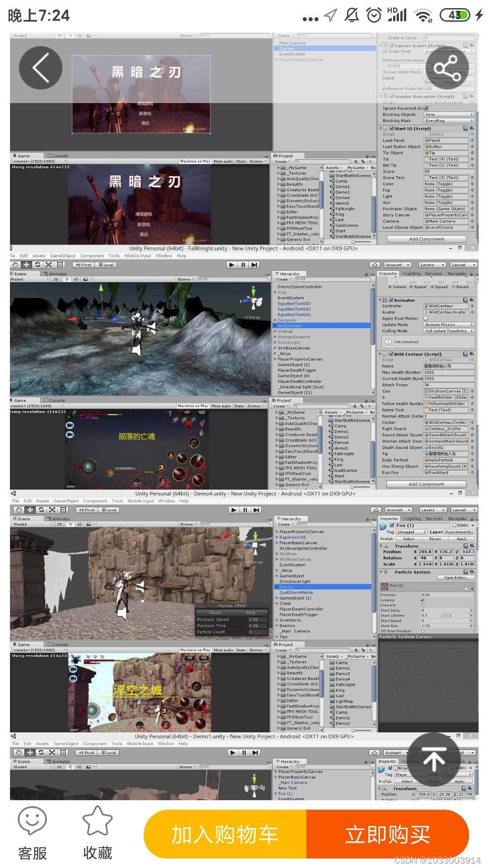
Task: Switch to the Console tab in FallKnight.unity window
Action: coord(54,401)
